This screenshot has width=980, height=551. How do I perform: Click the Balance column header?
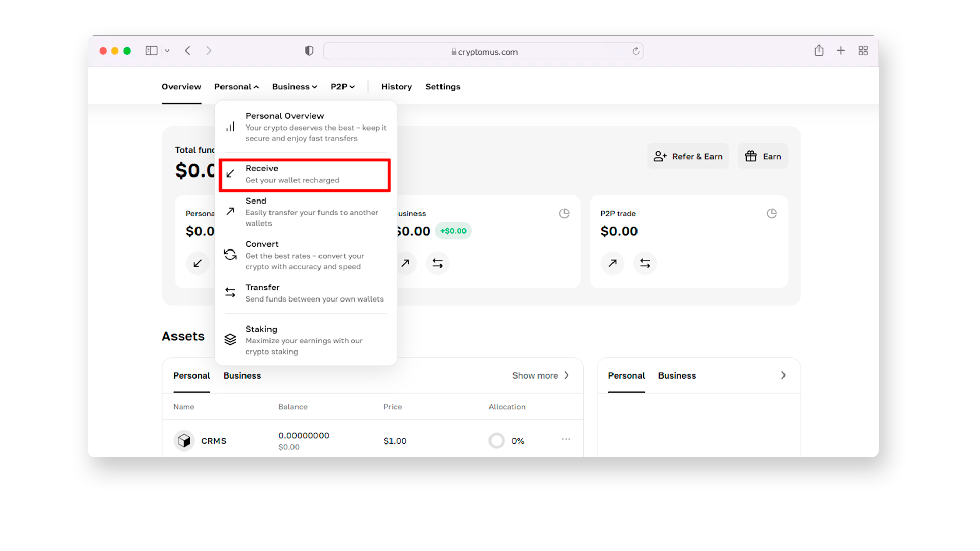click(293, 407)
